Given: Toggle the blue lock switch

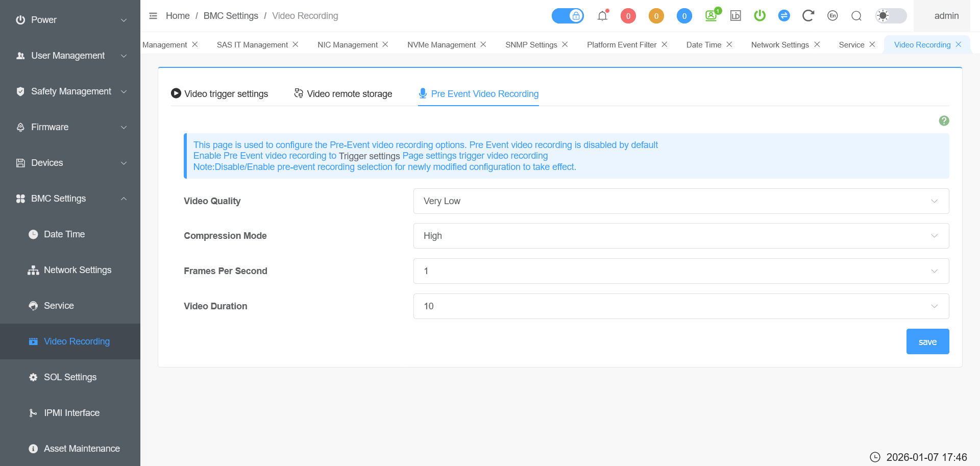Looking at the screenshot, I should coord(568,16).
